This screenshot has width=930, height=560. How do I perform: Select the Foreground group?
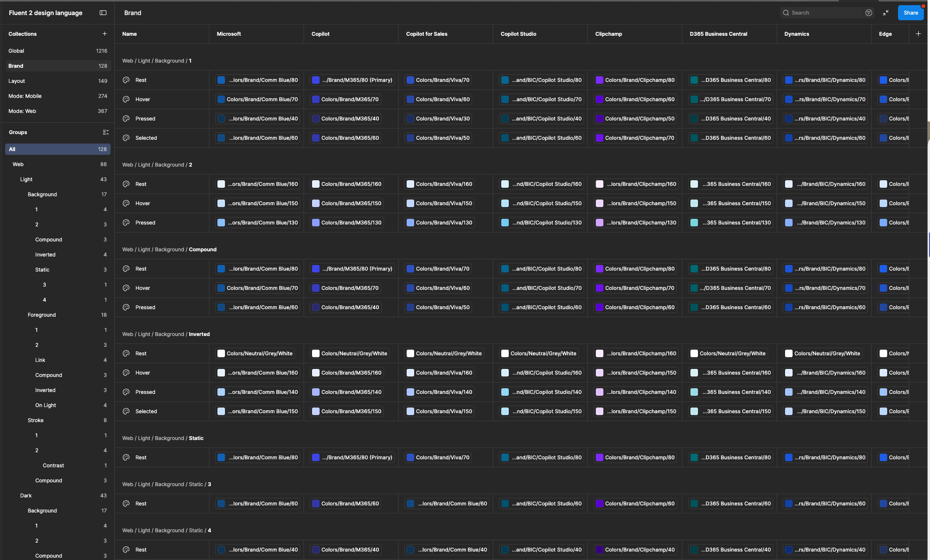click(58, 315)
